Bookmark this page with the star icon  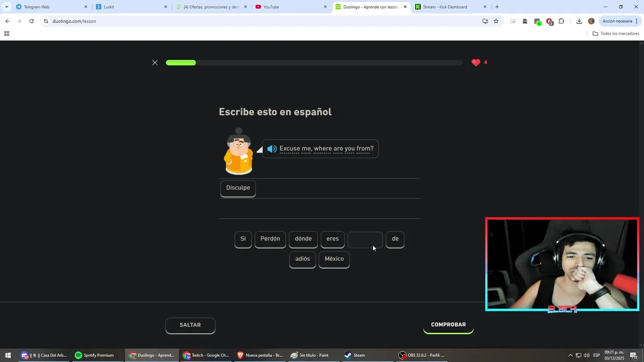[x=496, y=21]
